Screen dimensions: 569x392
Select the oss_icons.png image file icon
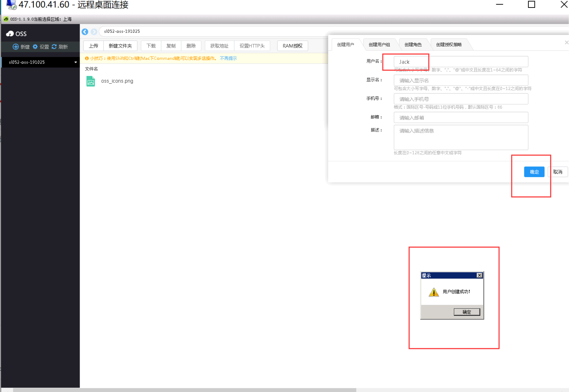click(x=91, y=81)
